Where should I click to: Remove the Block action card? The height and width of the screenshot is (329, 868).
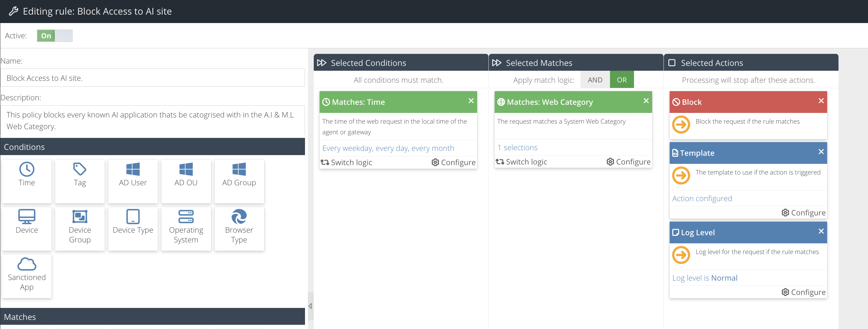coord(821,101)
